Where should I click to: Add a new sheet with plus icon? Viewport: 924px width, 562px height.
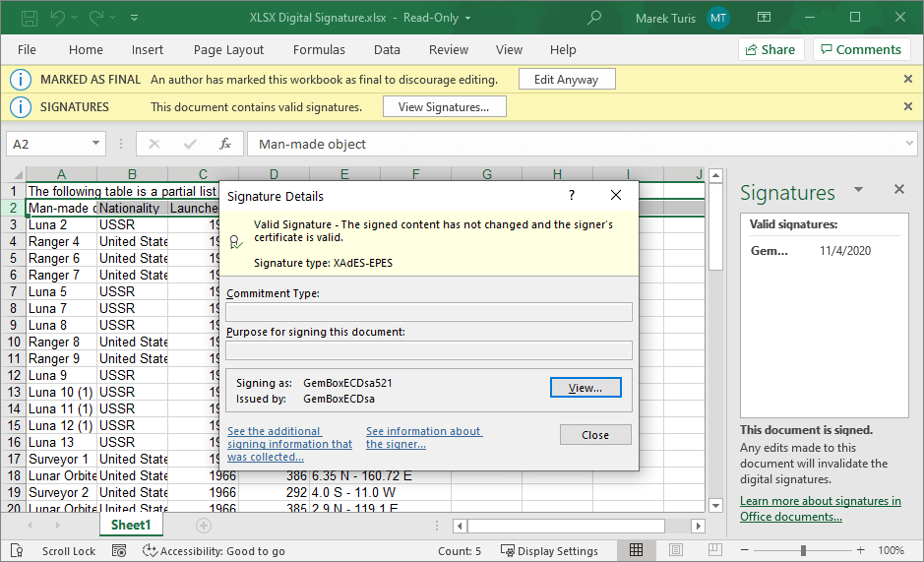point(204,526)
